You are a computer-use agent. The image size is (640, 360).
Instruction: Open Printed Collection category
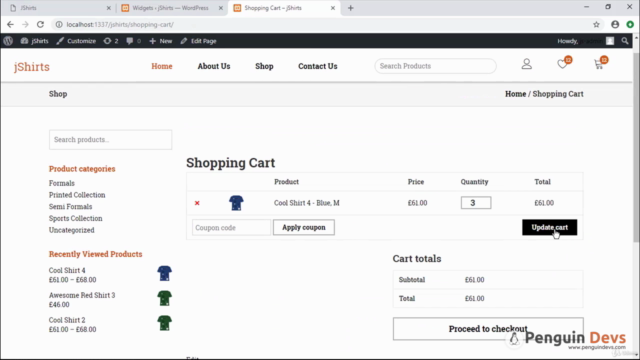[77, 195]
